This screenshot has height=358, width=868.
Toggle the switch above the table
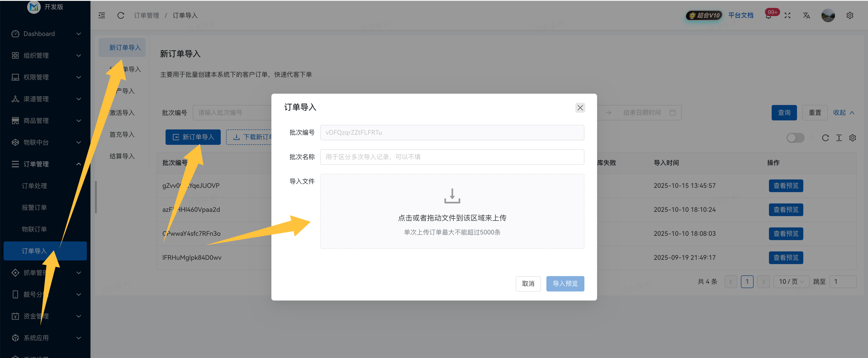pos(795,138)
